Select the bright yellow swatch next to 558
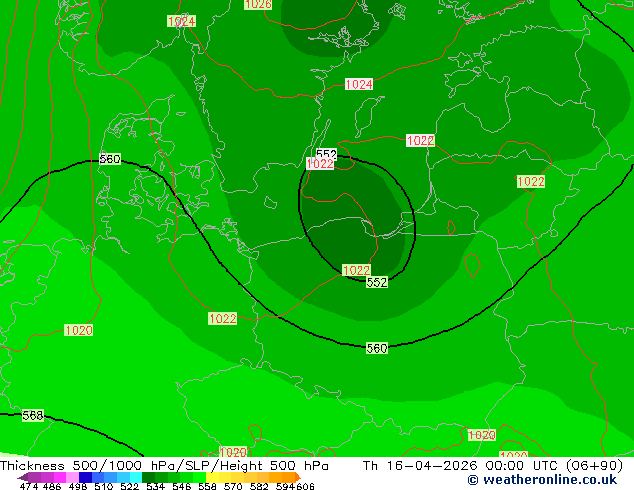 [212, 477]
